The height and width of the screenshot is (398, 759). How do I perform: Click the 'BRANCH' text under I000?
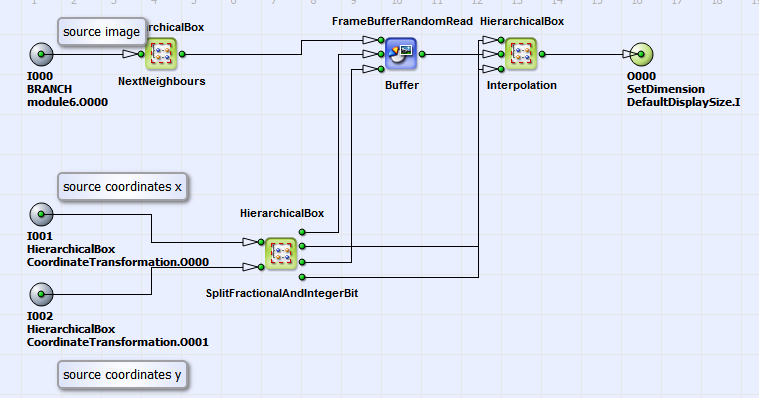click(49, 89)
